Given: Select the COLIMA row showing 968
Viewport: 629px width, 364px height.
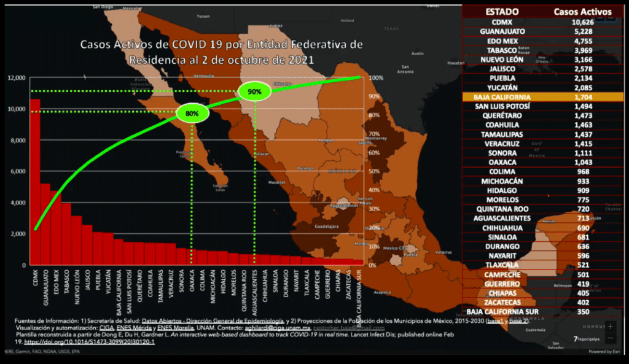Looking at the screenshot, I should click(543, 172).
